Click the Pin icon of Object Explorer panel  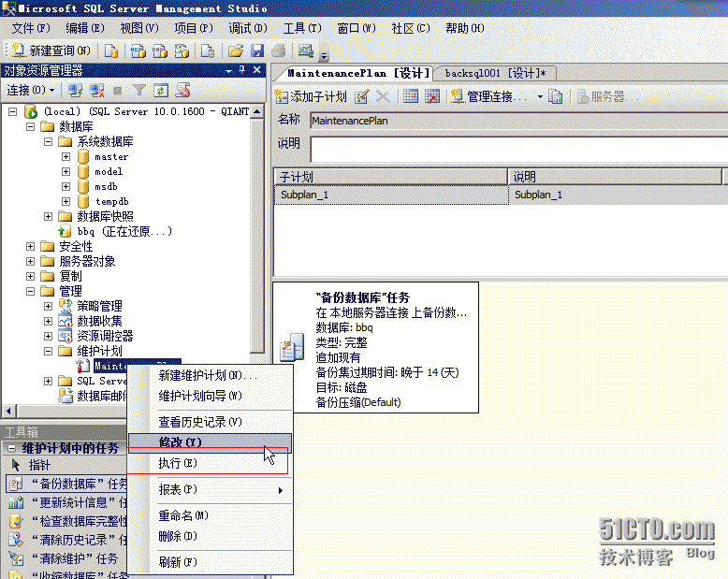click(242, 69)
